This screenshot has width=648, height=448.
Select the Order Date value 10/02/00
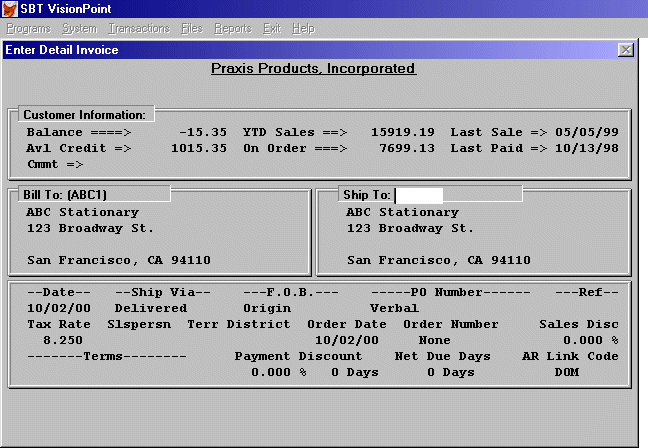click(x=347, y=340)
